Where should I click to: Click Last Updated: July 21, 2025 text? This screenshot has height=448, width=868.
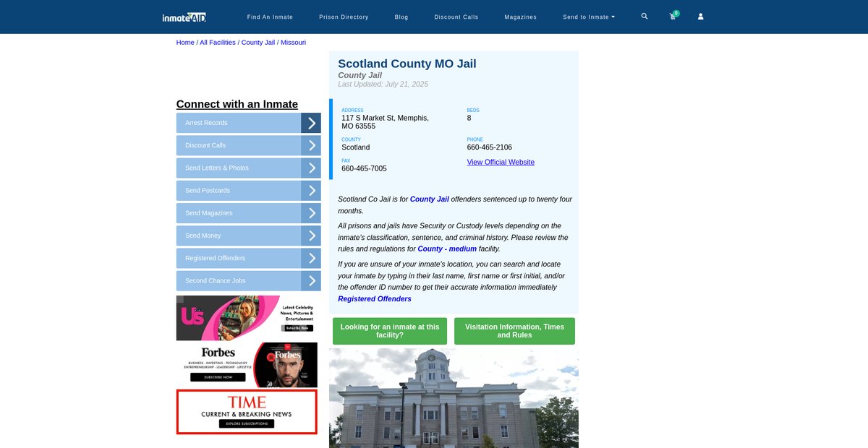click(383, 85)
